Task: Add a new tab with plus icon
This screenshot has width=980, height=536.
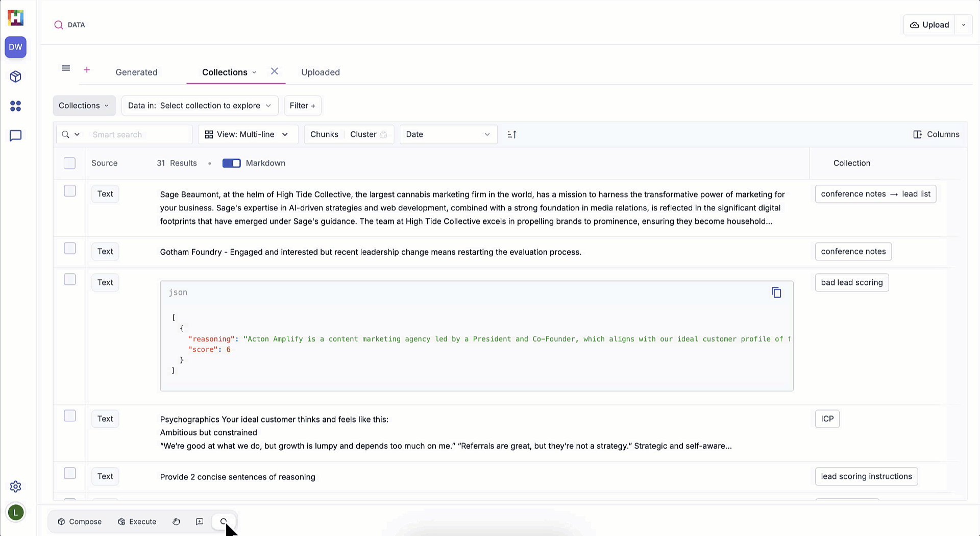Action: 87,70
